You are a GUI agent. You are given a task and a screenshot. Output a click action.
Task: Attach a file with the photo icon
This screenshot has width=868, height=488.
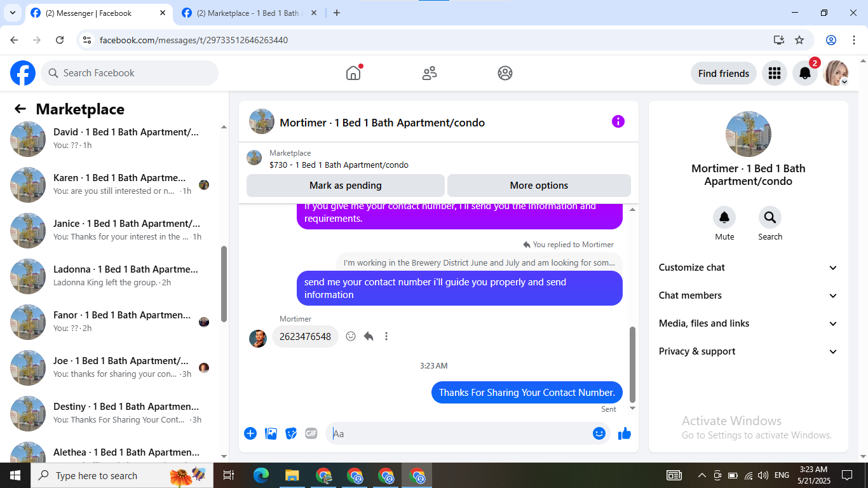pos(271,433)
